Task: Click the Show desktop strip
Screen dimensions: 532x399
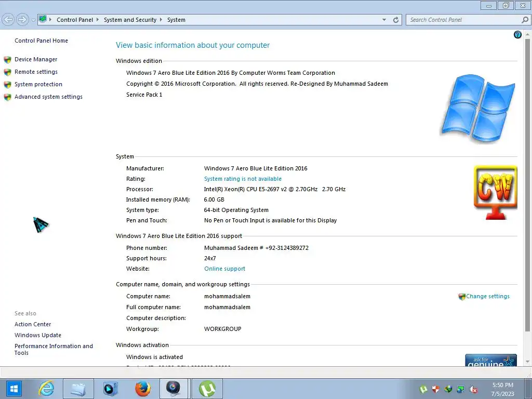Action: pyautogui.click(x=528, y=389)
